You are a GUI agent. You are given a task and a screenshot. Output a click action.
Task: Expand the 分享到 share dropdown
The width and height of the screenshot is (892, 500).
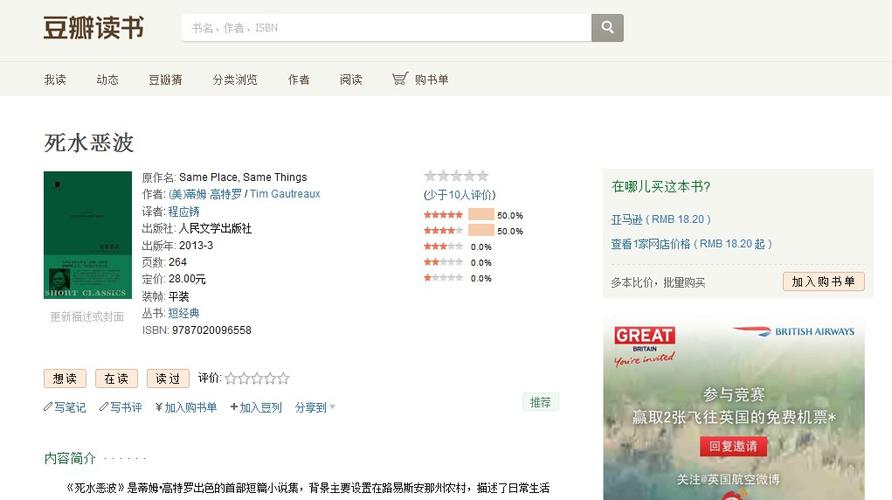[315, 407]
